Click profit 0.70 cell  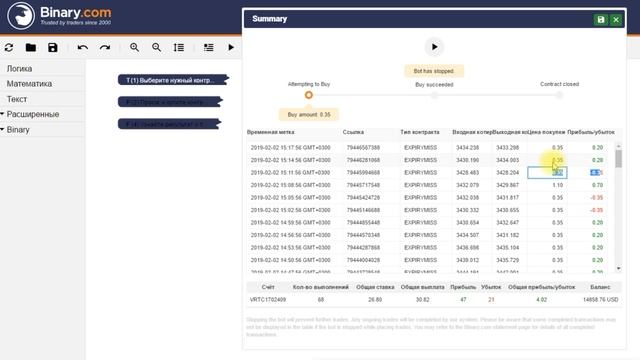(x=598, y=185)
